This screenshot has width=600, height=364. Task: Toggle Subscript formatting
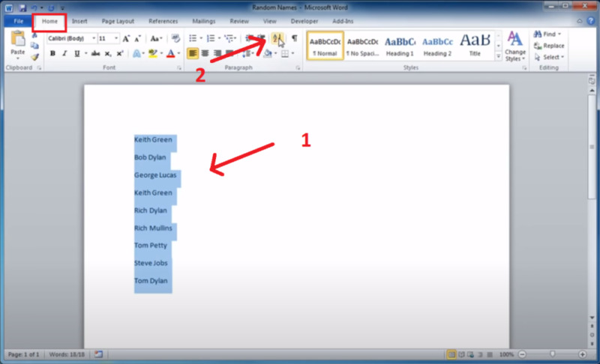108,53
